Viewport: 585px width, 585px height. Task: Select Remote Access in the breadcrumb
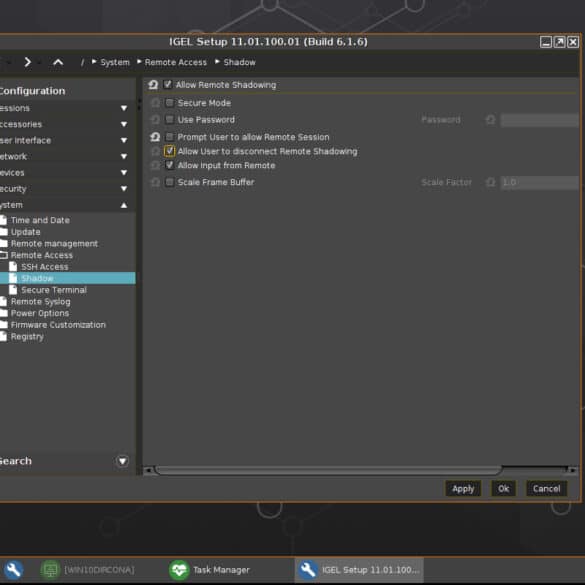tap(175, 62)
